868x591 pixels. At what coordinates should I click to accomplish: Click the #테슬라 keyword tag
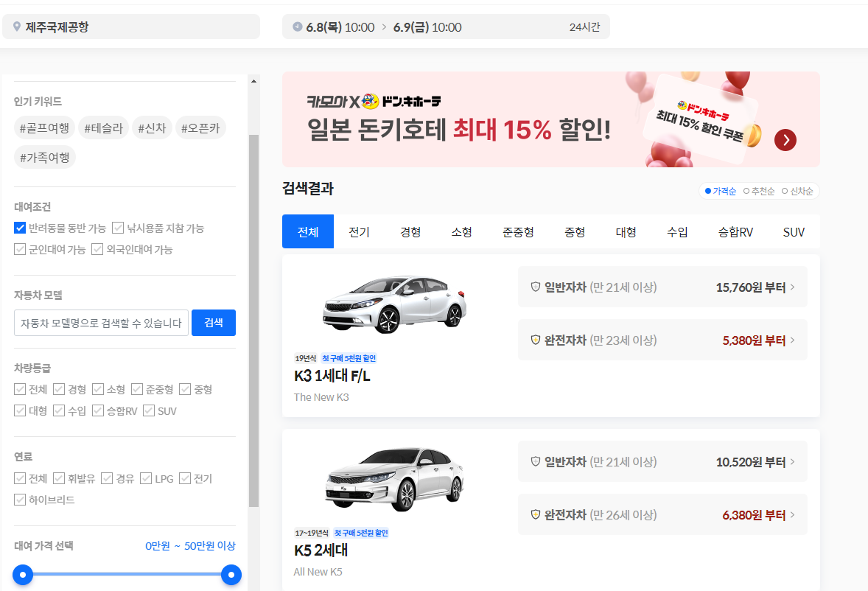pyautogui.click(x=103, y=127)
